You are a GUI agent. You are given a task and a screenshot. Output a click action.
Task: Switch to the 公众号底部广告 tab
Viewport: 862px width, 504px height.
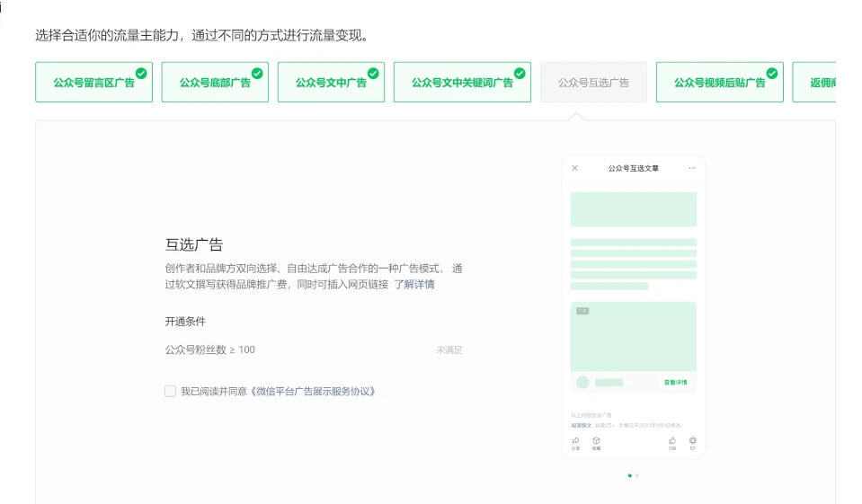(x=215, y=83)
